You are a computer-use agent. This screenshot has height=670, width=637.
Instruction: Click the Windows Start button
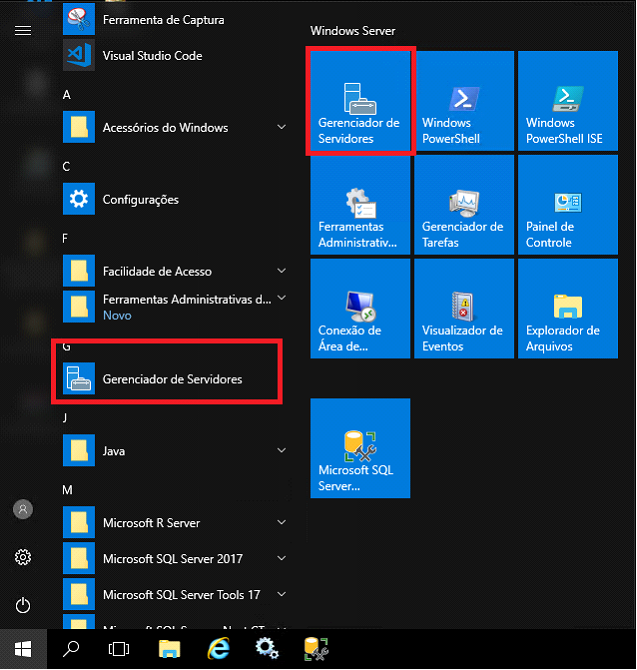coord(23,649)
